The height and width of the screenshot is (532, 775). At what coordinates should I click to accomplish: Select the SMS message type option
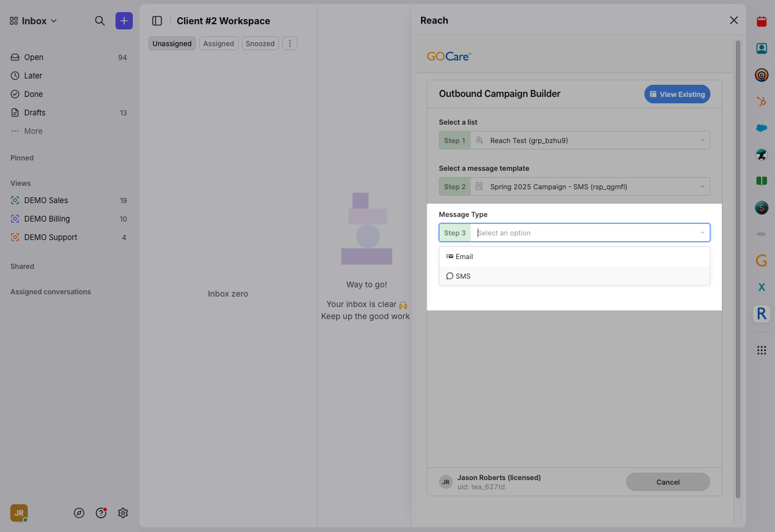pyautogui.click(x=463, y=276)
